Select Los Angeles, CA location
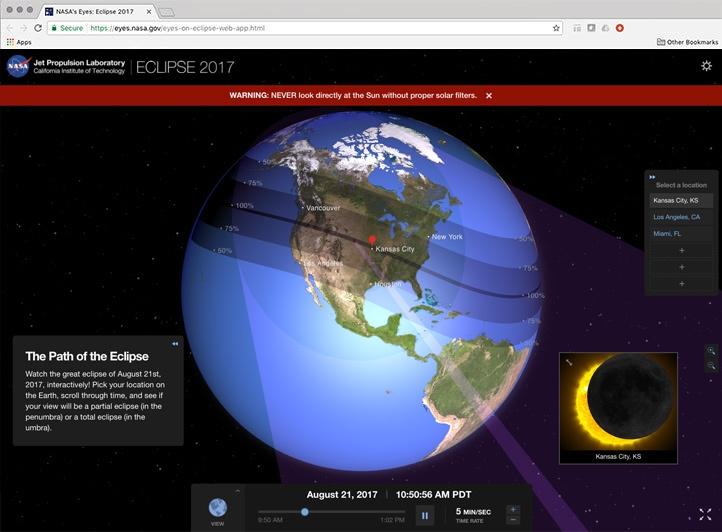 [677, 217]
